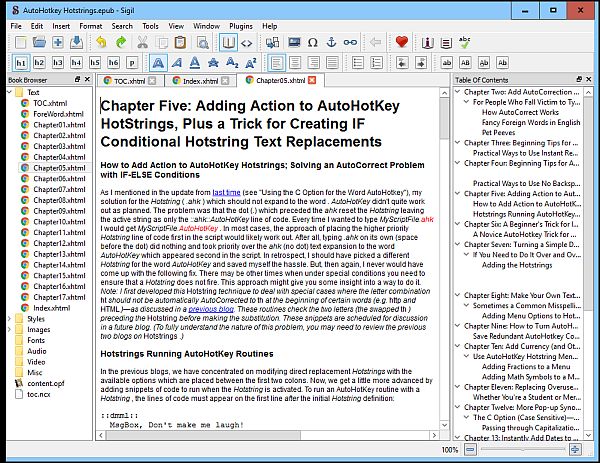Run spell check abc checkmark icon
This screenshot has height=463, width=600.
464,42
